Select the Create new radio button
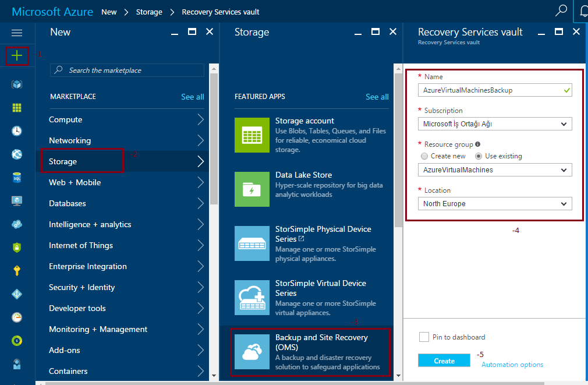This screenshot has height=385, width=588. tap(424, 156)
